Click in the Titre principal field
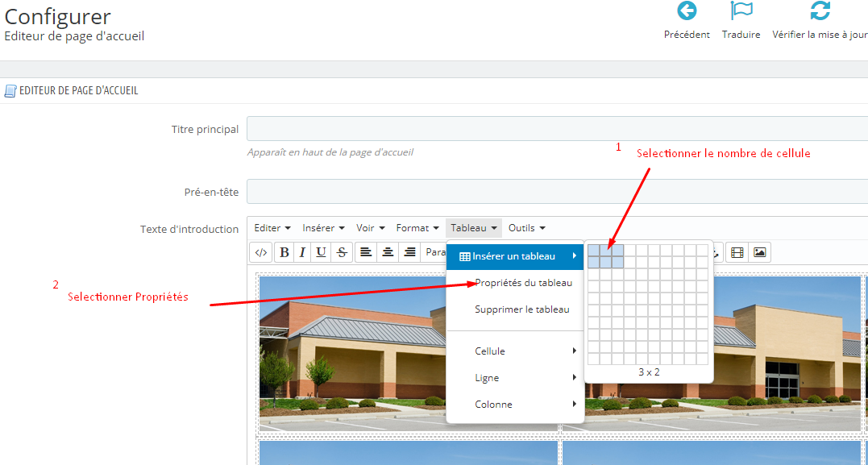Image resolution: width=868 pixels, height=465 pixels. click(x=557, y=129)
